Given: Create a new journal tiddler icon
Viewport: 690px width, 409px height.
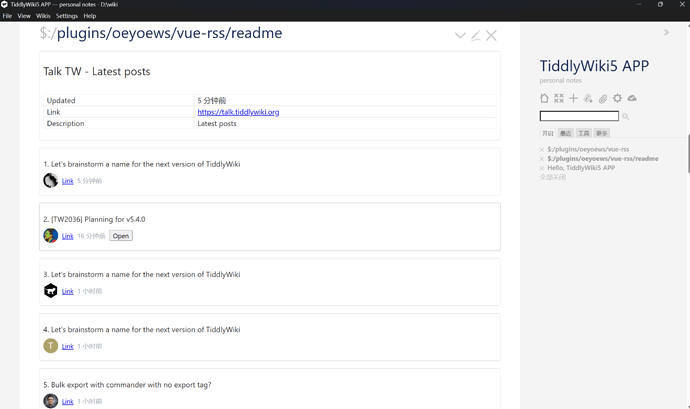Looking at the screenshot, I should (588, 98).
